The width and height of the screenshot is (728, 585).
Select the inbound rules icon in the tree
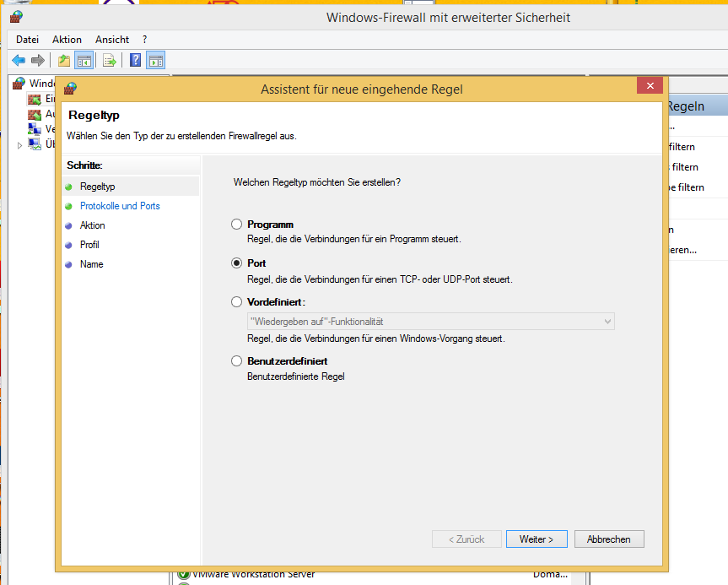tap(35, 99)
